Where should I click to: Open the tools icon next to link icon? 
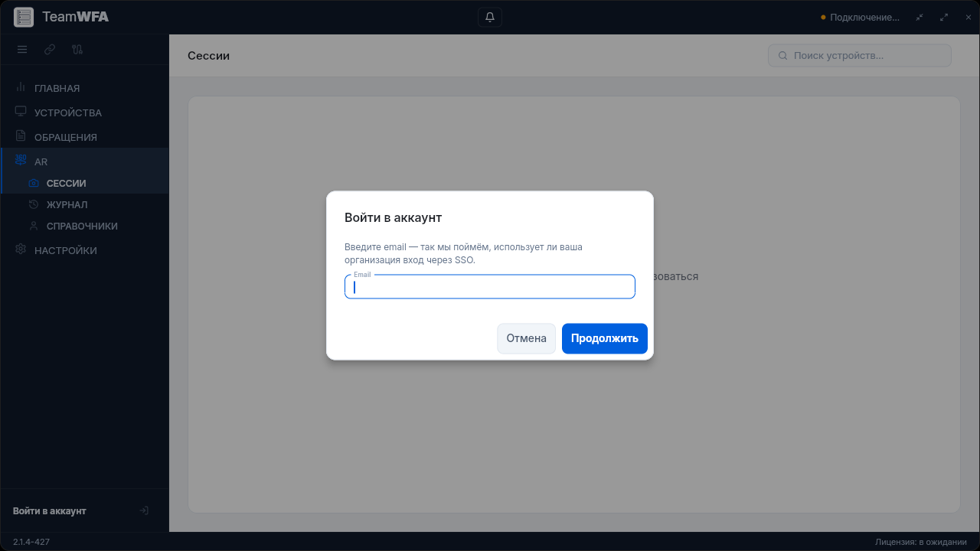pos(77,50)
